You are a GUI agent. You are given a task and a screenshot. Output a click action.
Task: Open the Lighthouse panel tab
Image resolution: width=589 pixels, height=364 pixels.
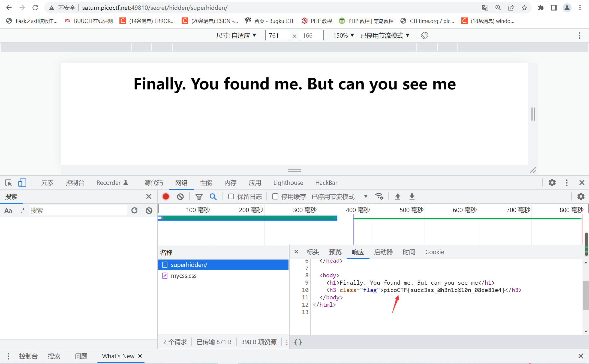(288, 183)
